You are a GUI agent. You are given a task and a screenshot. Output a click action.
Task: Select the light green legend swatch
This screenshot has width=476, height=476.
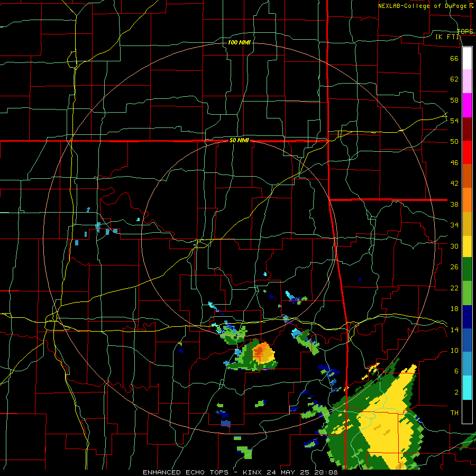pyautogui.click(x=467, y=293)
